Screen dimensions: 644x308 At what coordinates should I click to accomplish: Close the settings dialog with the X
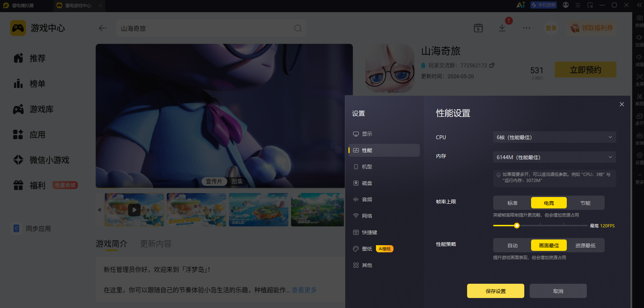point(622,104)
